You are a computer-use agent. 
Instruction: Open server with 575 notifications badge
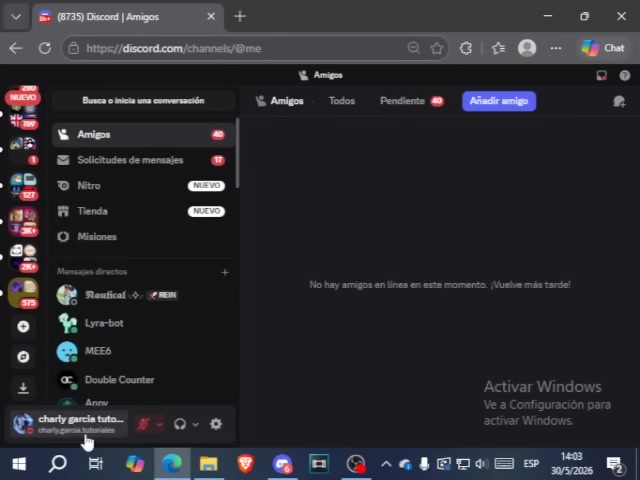tap(23, 293)
